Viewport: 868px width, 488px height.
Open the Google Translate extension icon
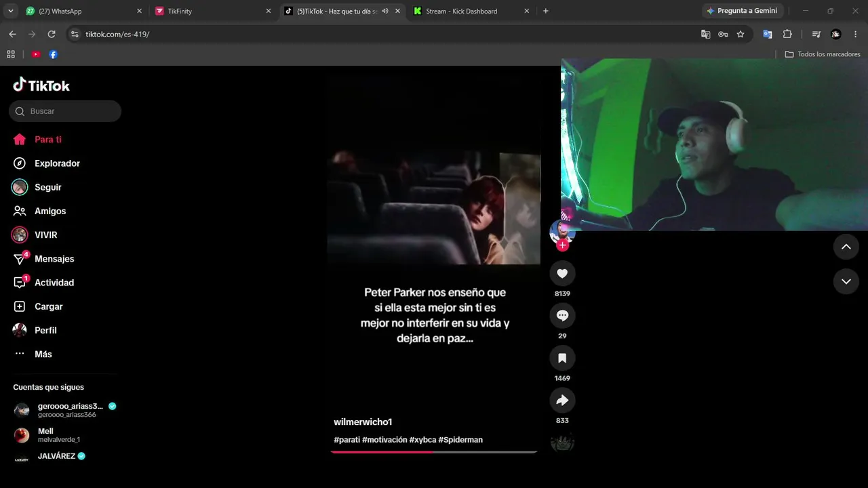pyautogui.click(x=768, y=34)
